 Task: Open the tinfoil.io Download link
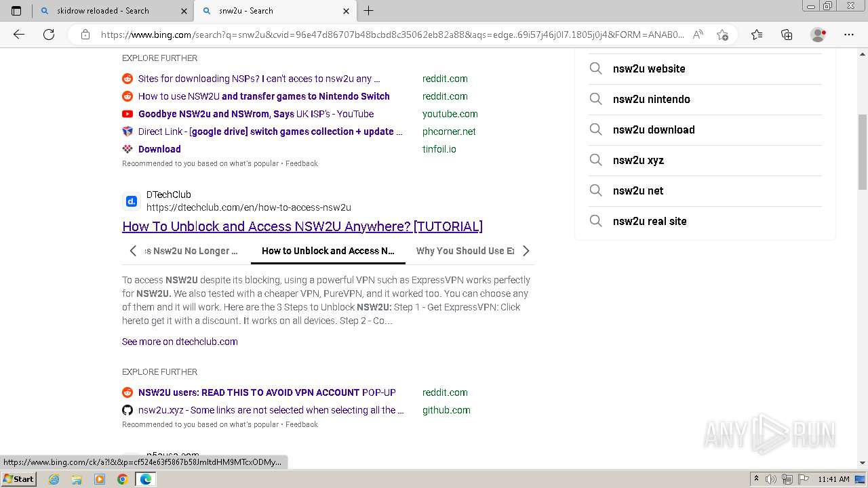point(159,149)
